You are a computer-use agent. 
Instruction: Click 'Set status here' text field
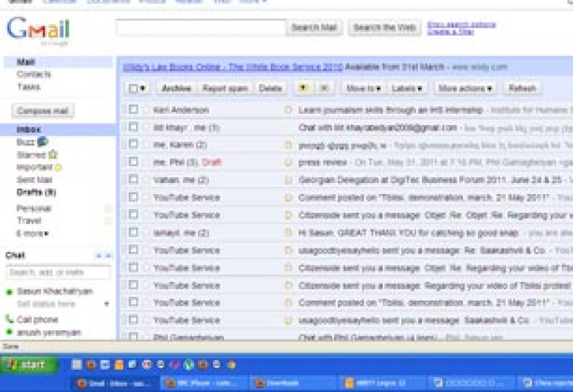(46, 304)
